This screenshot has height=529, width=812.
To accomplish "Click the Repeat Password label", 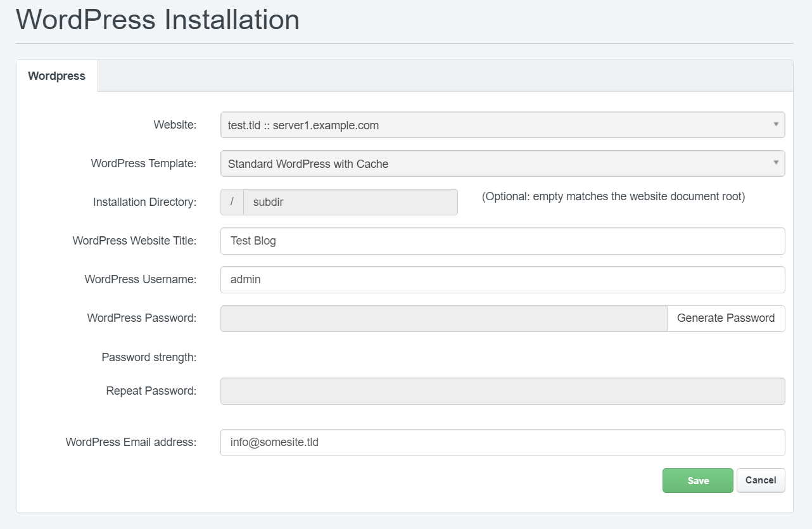I will [151, 391].
